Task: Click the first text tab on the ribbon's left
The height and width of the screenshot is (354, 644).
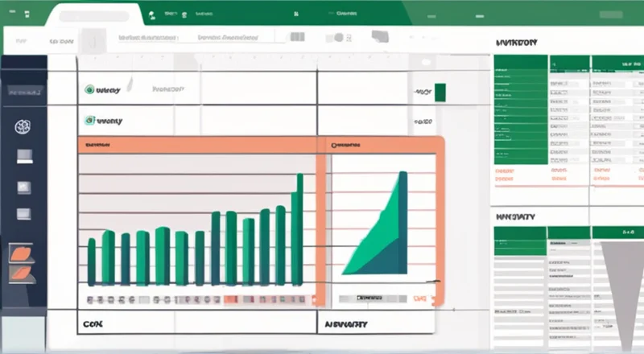Action: click(19, 39)
